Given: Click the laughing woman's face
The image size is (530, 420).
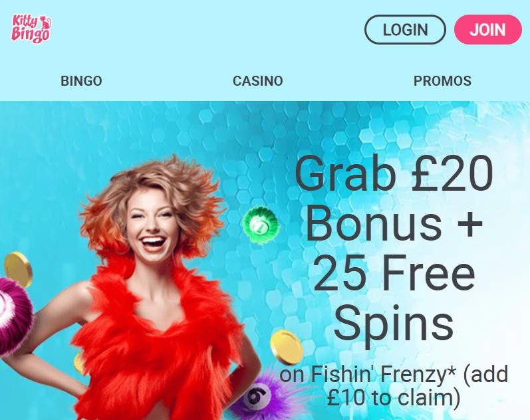Looking at the screenshot, I should point(153,227).
